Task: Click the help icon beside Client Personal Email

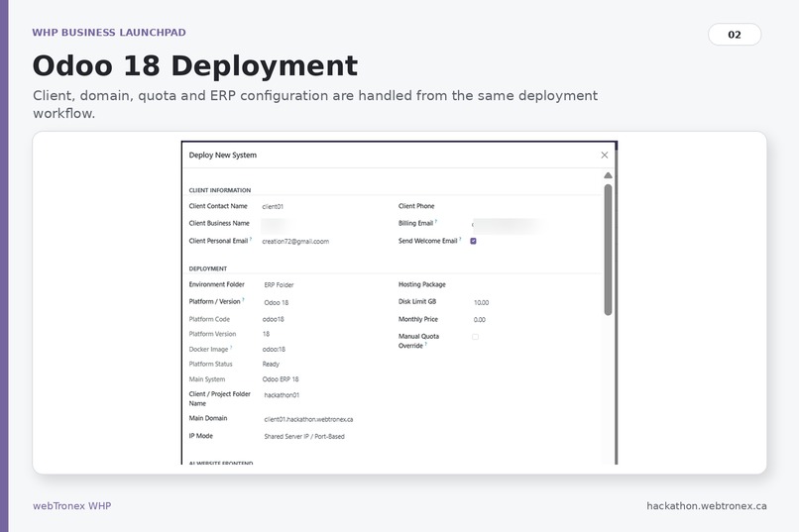Action: click(x=251, y=239)
